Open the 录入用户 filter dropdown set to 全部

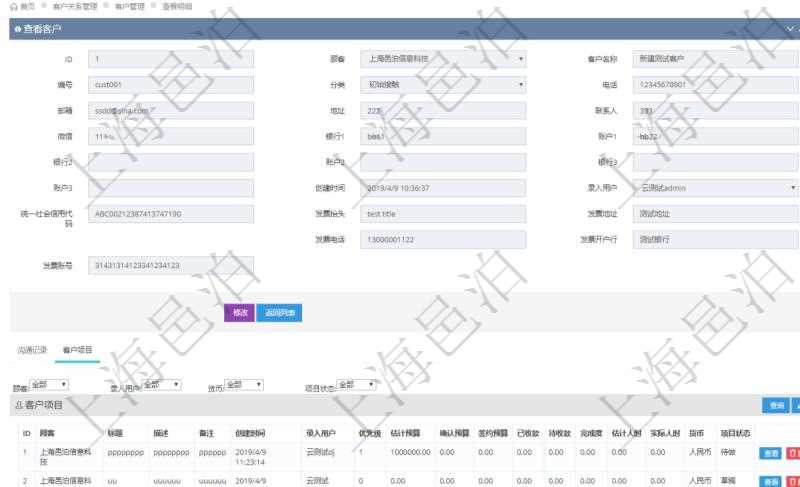click(x=161, y=385)
